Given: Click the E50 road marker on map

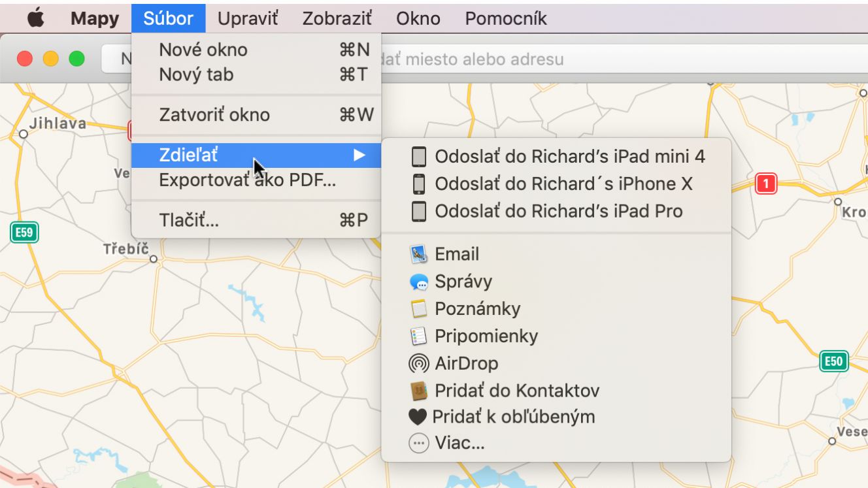Looking at the screenshot, I should (x=834, y=361).
